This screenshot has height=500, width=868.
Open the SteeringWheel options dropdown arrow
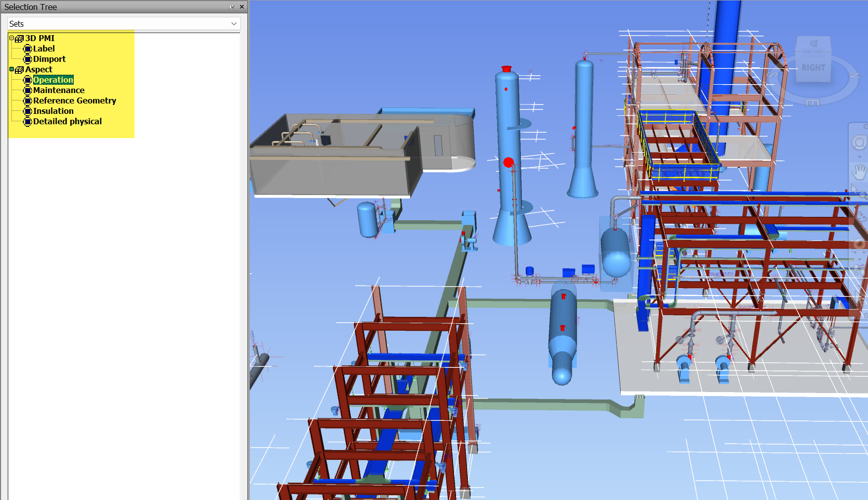pyautogui.click(x=860, y=156)
